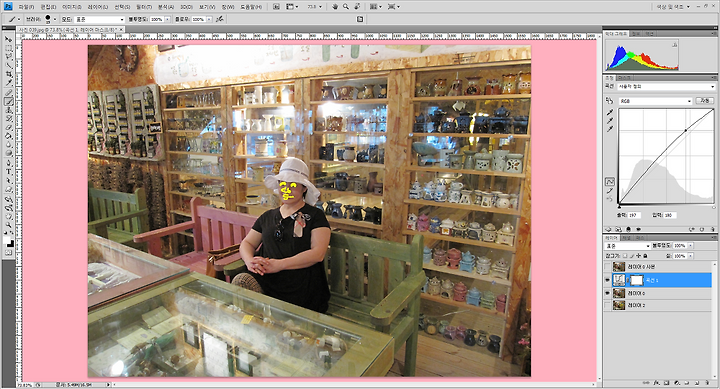This screenshot has height=389, width=720.
Task: Select the Horizontal Type tool
Action: point(9,172)
